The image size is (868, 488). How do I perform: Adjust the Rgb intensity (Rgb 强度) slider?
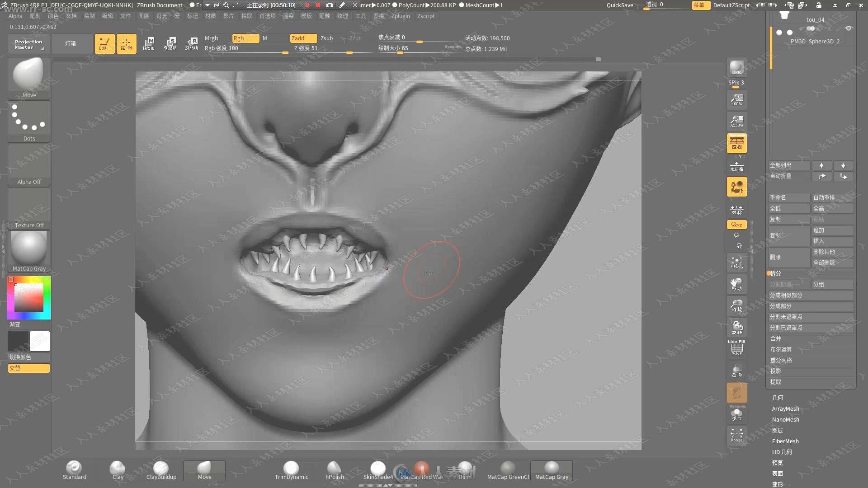[x=246, y=48]
